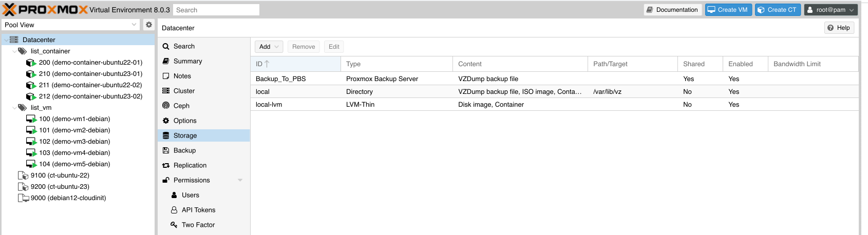Click the gear icon next to Pool View
The width and height of the screenshot is (868, 235).
pos(149,25)
